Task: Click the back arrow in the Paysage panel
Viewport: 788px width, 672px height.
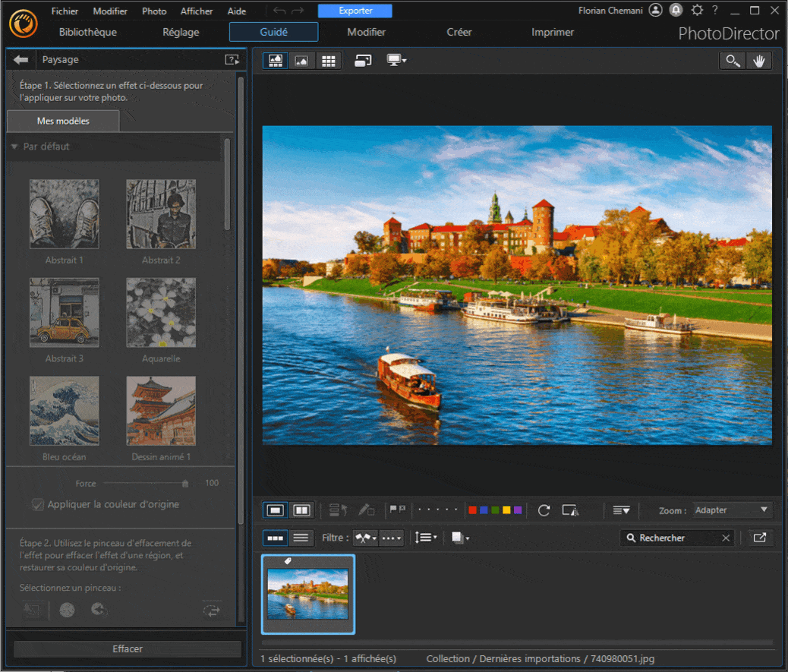Action: [20, 59]
